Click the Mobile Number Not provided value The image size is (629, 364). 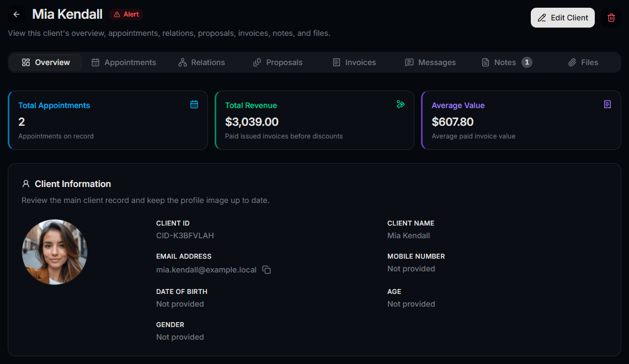411,269
